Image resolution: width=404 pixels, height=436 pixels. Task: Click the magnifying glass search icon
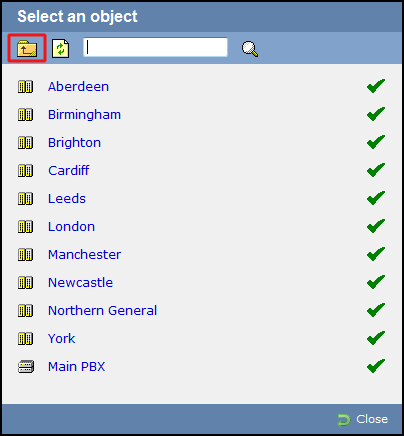point(250,49)
